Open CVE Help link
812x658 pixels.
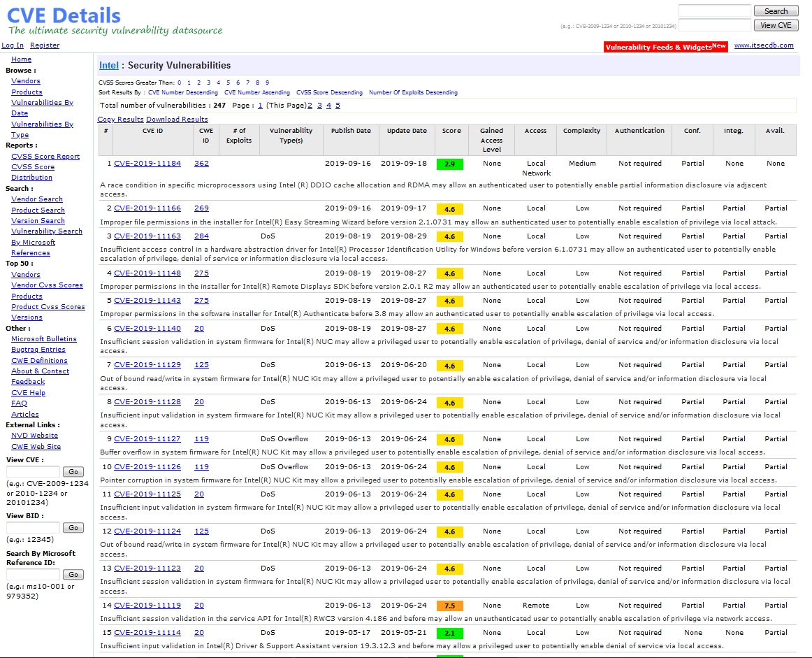29,392
